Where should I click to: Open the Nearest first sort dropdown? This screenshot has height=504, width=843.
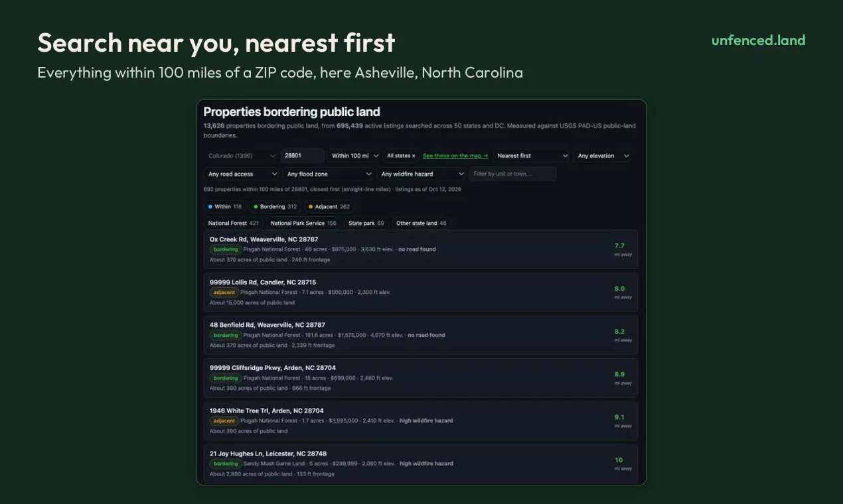[x=531, y=156]
